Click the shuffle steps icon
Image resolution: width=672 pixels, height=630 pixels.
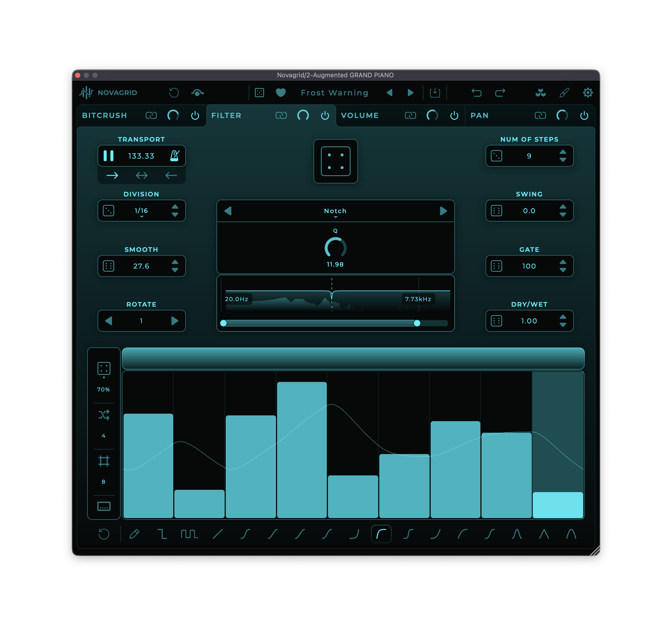click(104, 415)
